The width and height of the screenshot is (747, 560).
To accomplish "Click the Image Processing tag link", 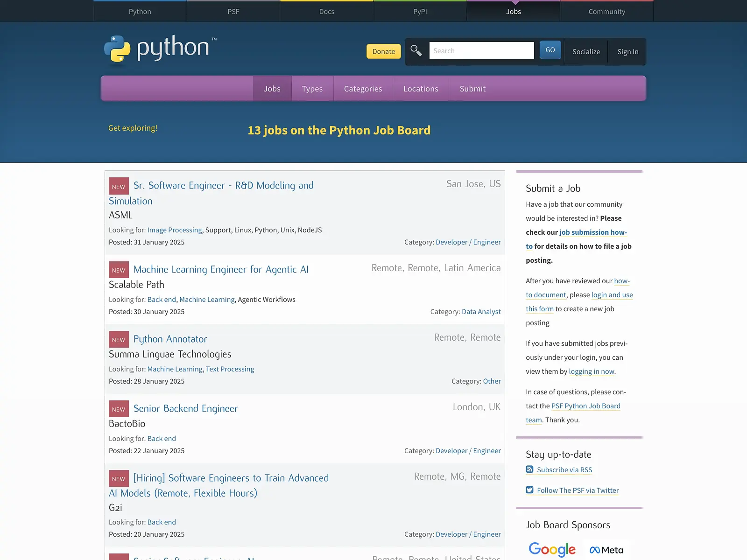I will coord(175,230).
